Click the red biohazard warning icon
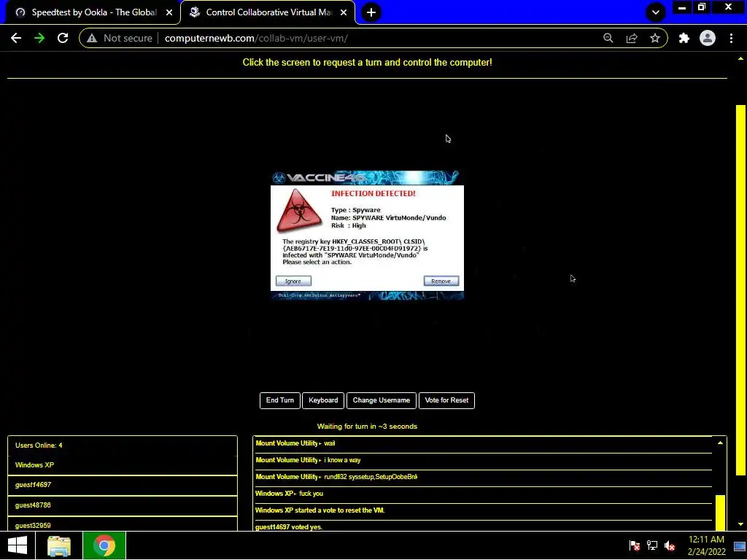 point(299,211)
